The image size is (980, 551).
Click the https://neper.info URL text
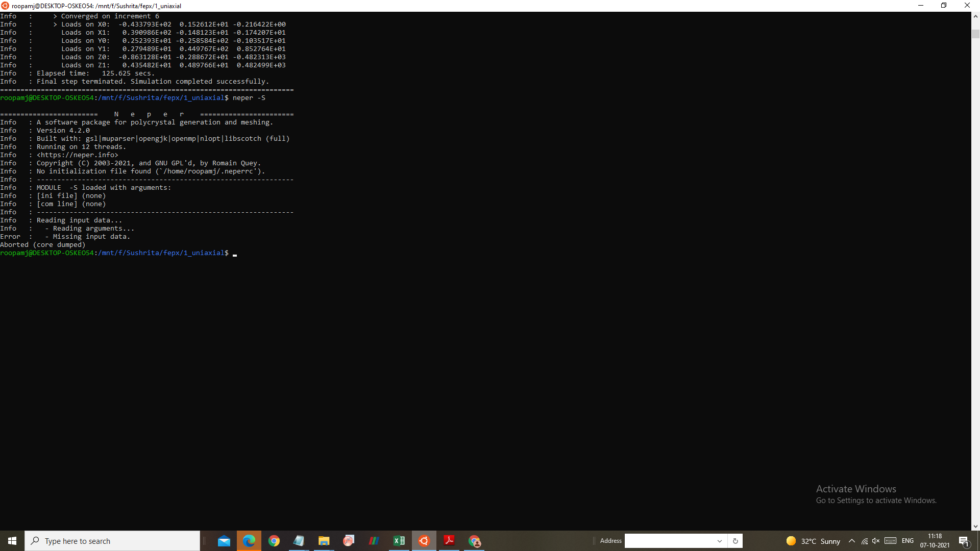(78, 155)
